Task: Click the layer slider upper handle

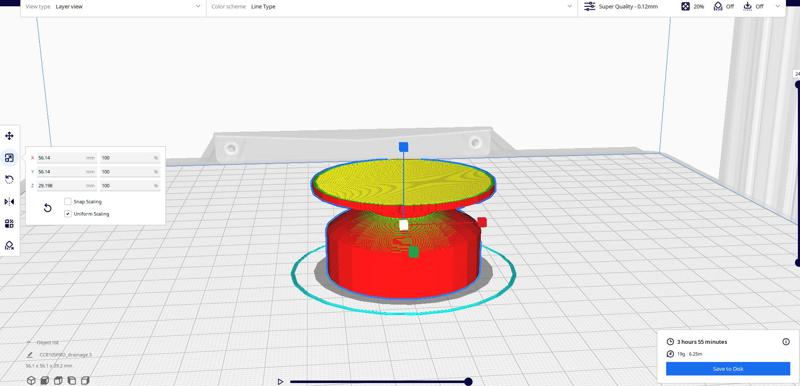Action: click(x=797, y=85)
